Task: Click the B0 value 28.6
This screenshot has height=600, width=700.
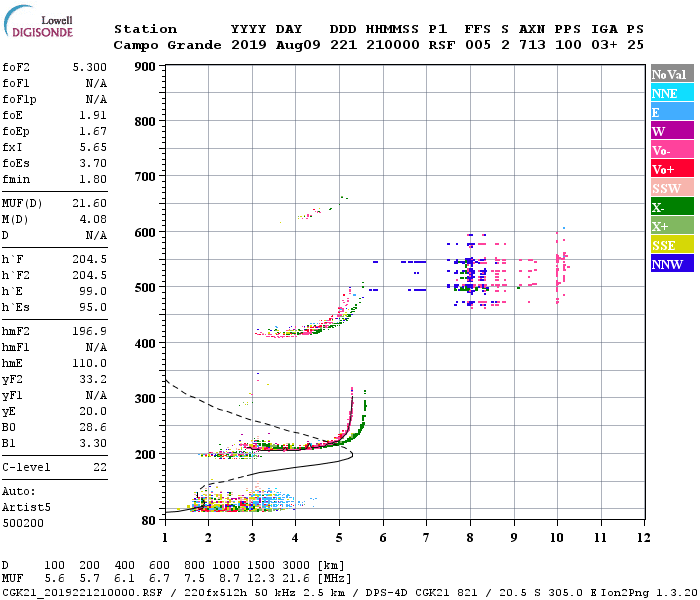Action: click(93, 428)
